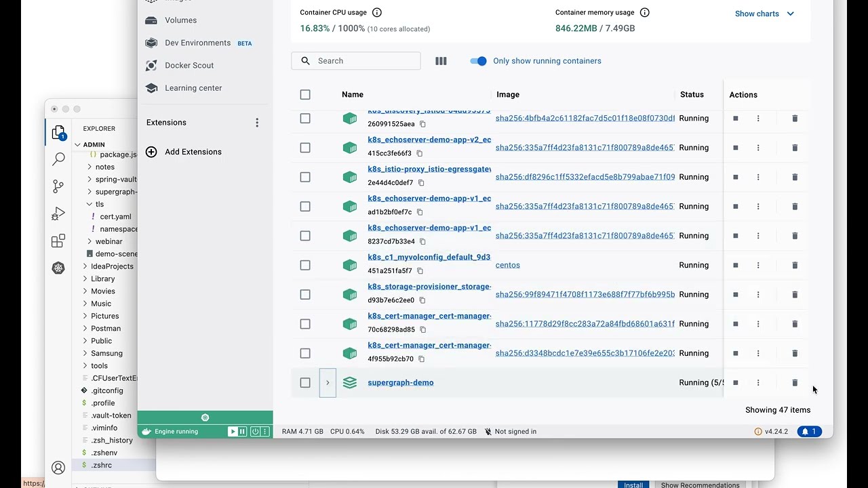This screenshot has width=868, height=488.
Task: Delete the container 70c68298ad85
Action: pos(795,324)
